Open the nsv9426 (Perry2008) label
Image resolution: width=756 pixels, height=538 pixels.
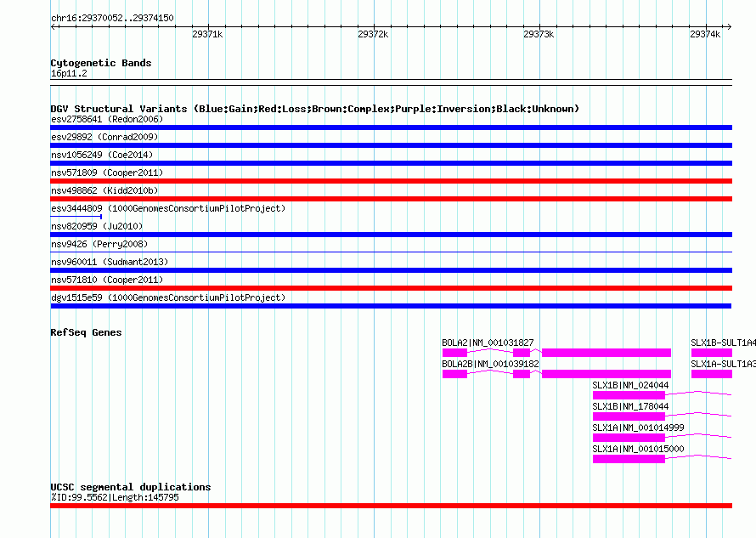pos(99,244)
